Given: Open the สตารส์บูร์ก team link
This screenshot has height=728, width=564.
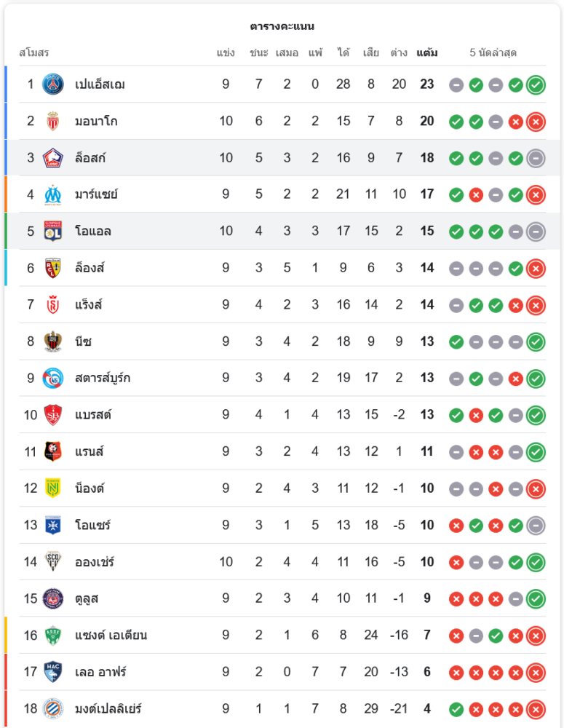Looking at the screenshot, I should 103,378.
